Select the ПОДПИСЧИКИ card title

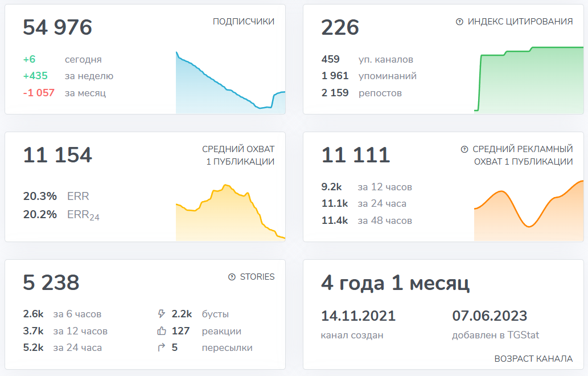243,22
